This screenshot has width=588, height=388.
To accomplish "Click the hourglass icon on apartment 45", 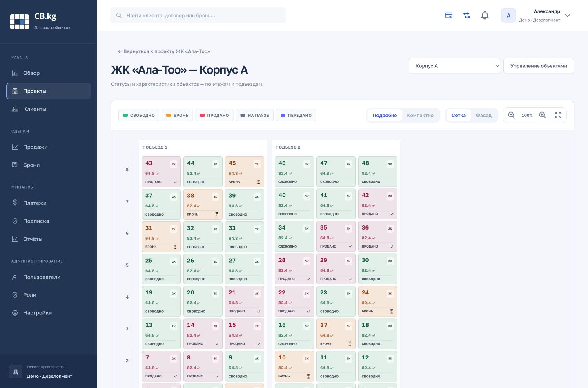I will (x=258, y=182).
